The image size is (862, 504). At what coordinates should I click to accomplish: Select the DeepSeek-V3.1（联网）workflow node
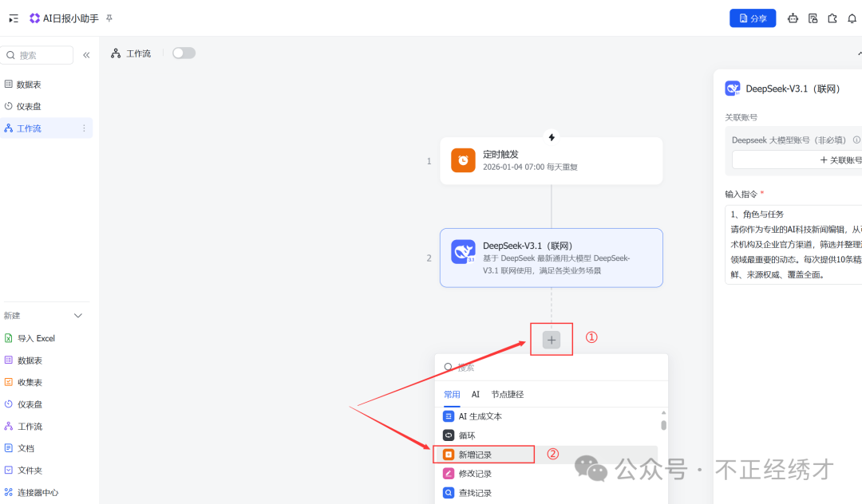[x=552, y=258]
